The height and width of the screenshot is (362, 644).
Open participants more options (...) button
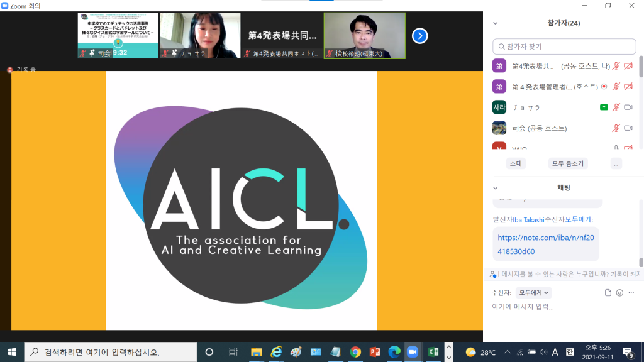[616, 163]
